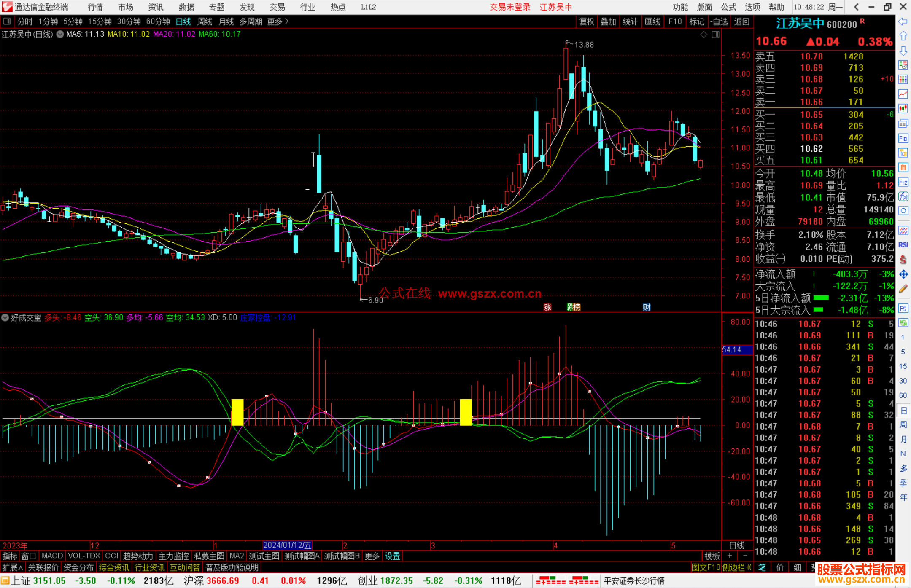Click the 2024/01/12 date marker on timeline
This screenshot has height=588, width=911.
[x=287, y=545]
